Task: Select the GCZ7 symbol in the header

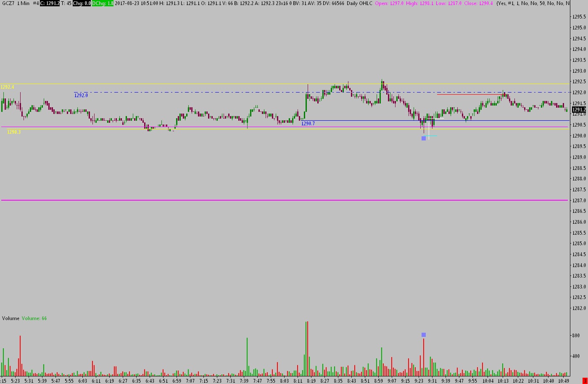Action: click(8, 3)
